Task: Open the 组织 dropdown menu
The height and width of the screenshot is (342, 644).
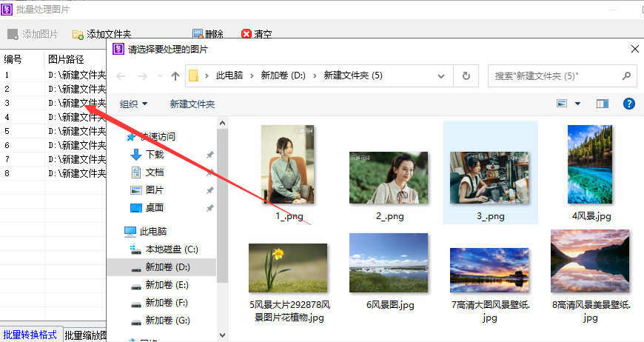Action: [x=133, y=104]
